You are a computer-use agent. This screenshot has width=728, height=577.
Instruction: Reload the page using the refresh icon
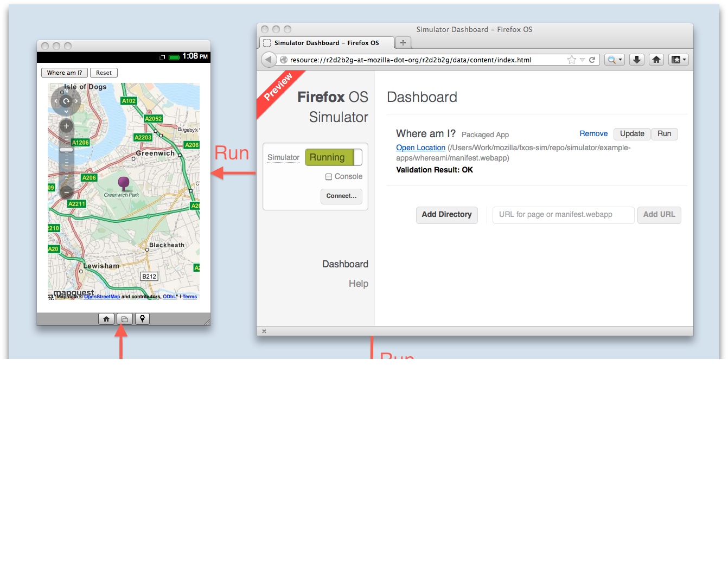pyautogui.click(x=592, y=60)
